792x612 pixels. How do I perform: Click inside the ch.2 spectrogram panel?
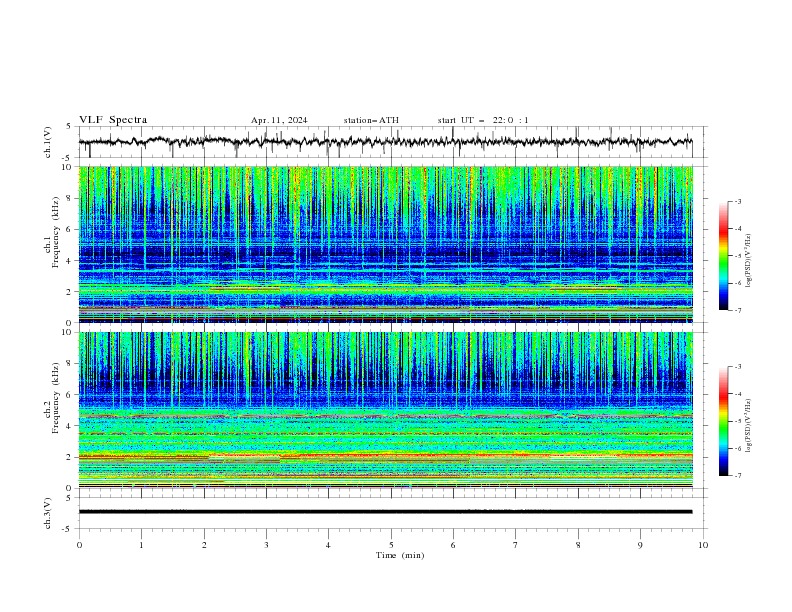pos(385,410)
